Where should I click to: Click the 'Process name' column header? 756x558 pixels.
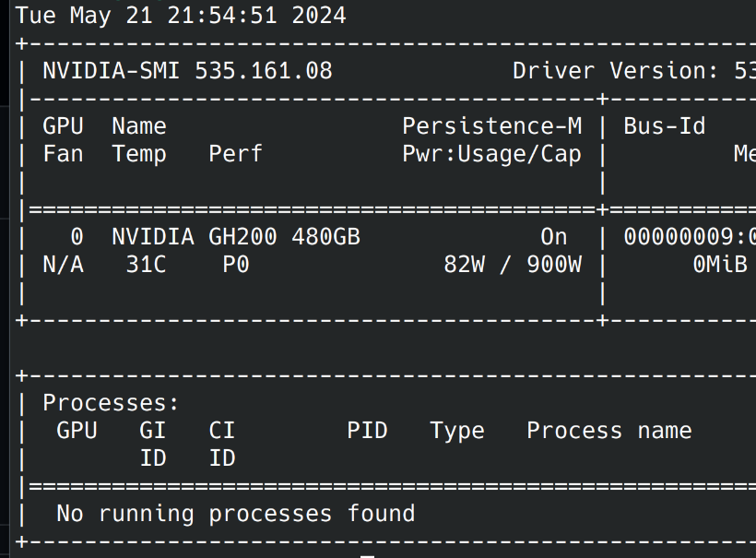click(609, 431)
